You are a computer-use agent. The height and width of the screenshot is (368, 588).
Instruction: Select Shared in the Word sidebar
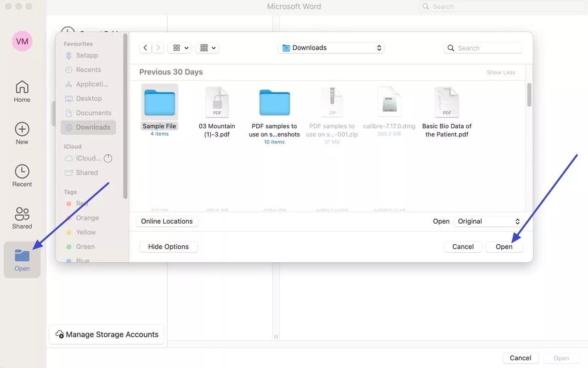click(x=22, y=217)
